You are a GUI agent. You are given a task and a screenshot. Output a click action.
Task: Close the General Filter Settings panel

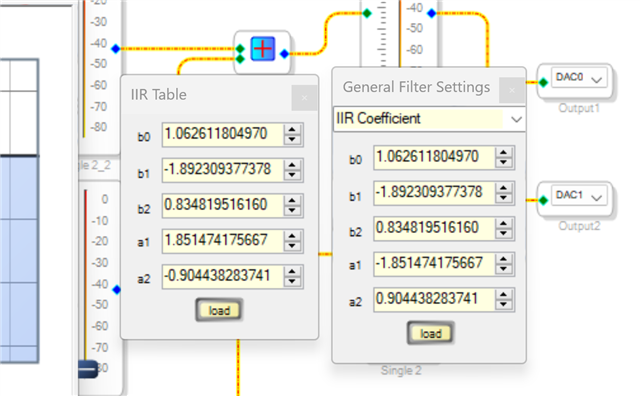pyautogui.click(x=512, y=90)
